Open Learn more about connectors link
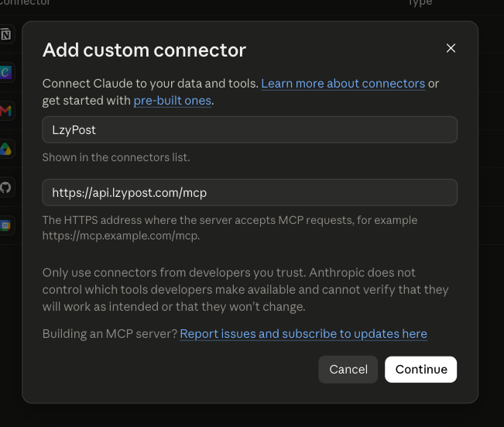This screenshot has width=504, height=427. pyautogui.click(x=343, y=84)
